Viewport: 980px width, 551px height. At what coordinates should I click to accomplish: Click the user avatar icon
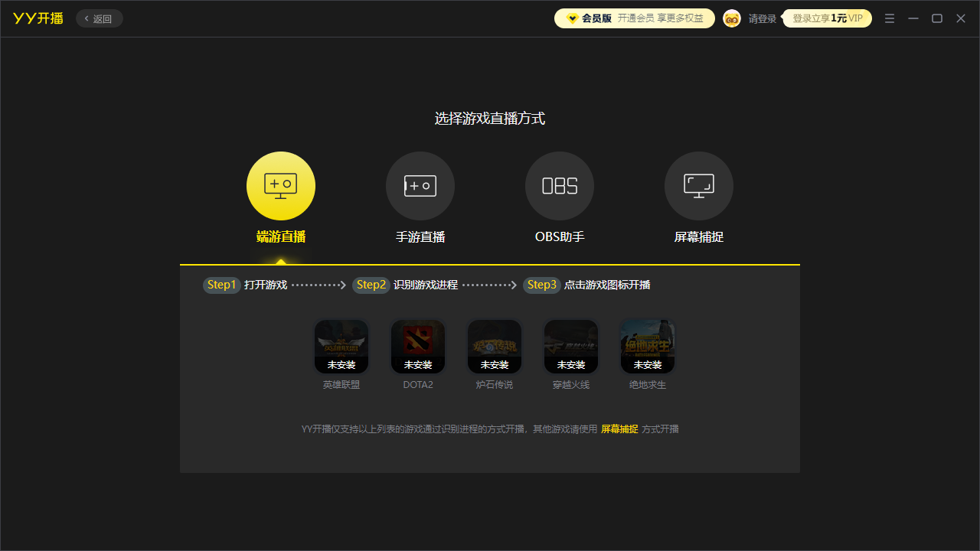732,18
